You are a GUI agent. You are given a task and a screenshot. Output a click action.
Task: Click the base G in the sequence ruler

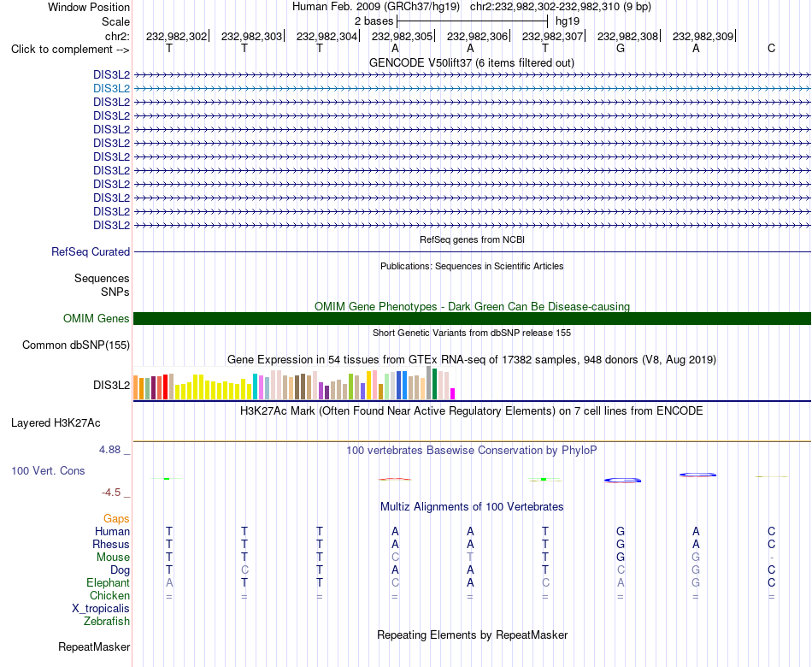click(621, 49)
